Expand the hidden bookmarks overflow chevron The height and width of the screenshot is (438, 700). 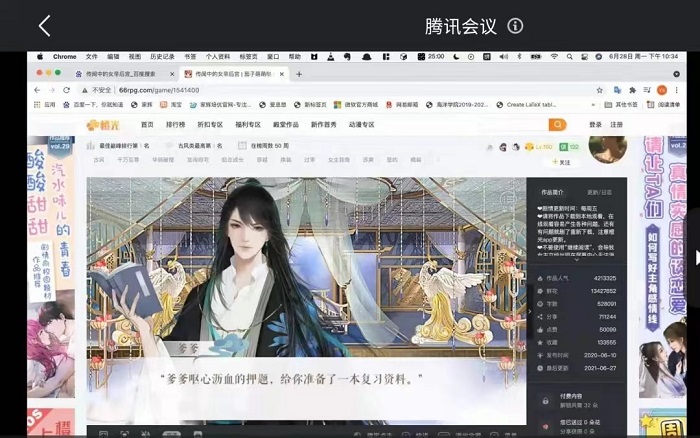593,104
